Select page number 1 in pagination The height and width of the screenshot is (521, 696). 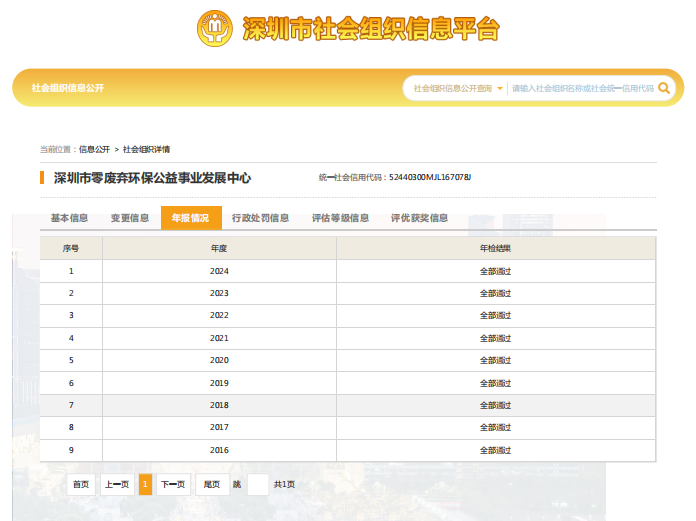[x=146, y=485]
